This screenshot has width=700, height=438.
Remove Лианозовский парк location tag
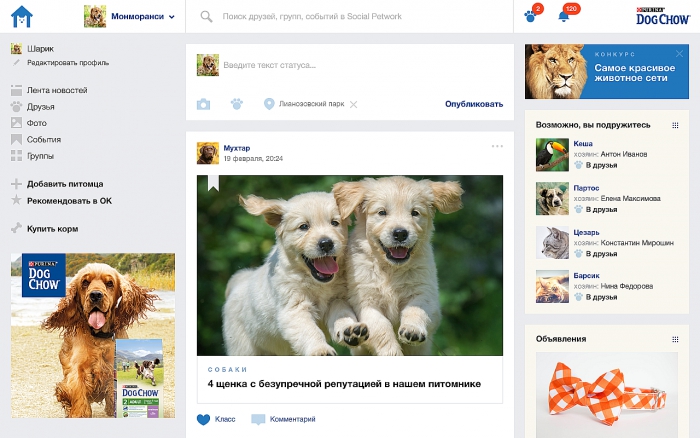tap(354, 104)
